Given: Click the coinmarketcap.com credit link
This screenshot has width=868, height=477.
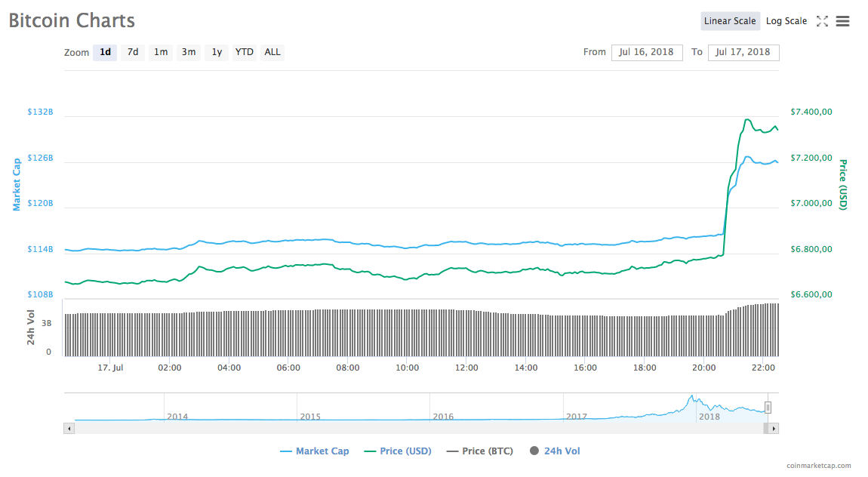Looking at the screenshot, I should click(819, 466).
